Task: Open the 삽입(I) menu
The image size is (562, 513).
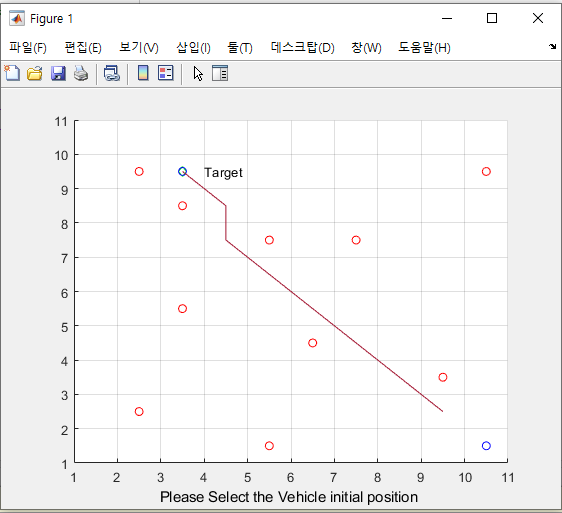Action: 193,47
